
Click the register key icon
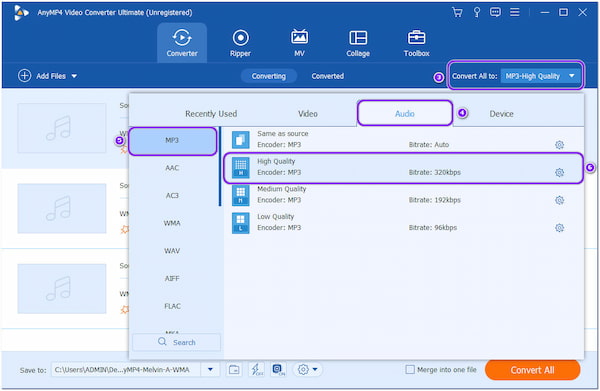[476, 12]
